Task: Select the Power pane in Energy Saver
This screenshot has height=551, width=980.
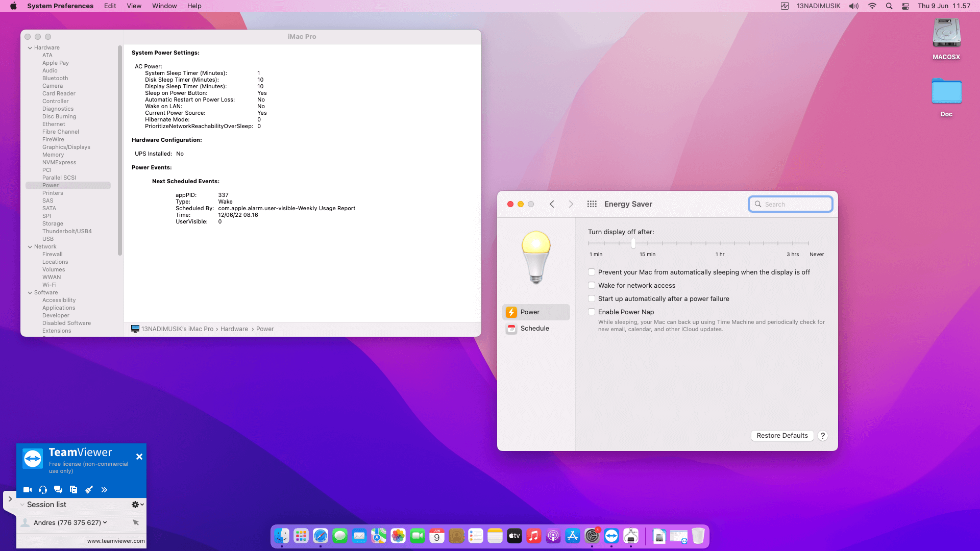Action: [x=536, y=312]
